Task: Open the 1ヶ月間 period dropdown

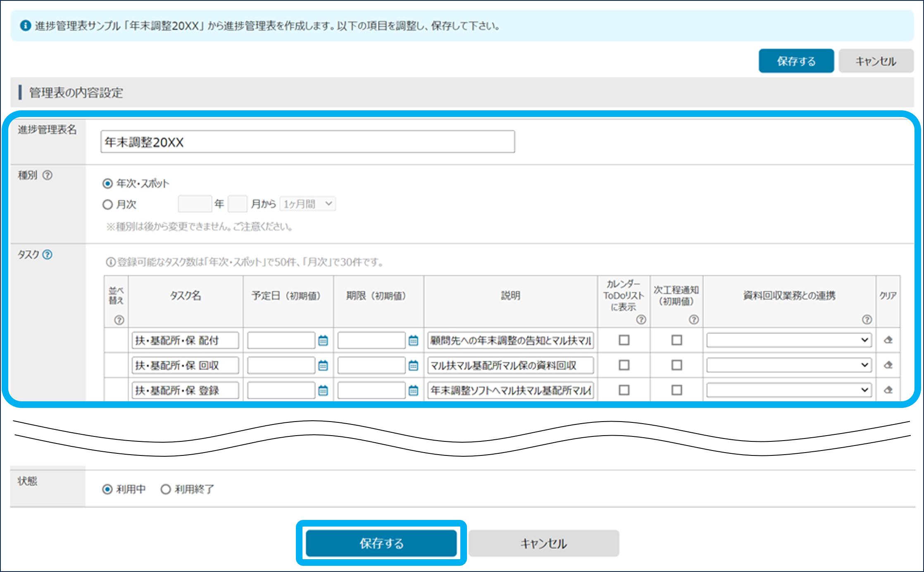Action: [x=308, y=204]
